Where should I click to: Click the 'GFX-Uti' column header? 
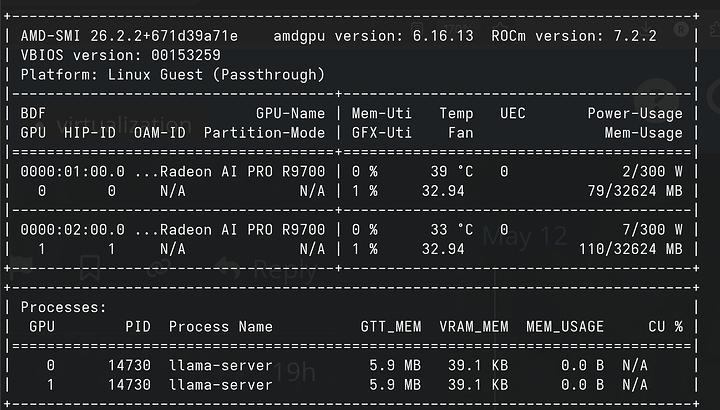click(x=382, y=133)
